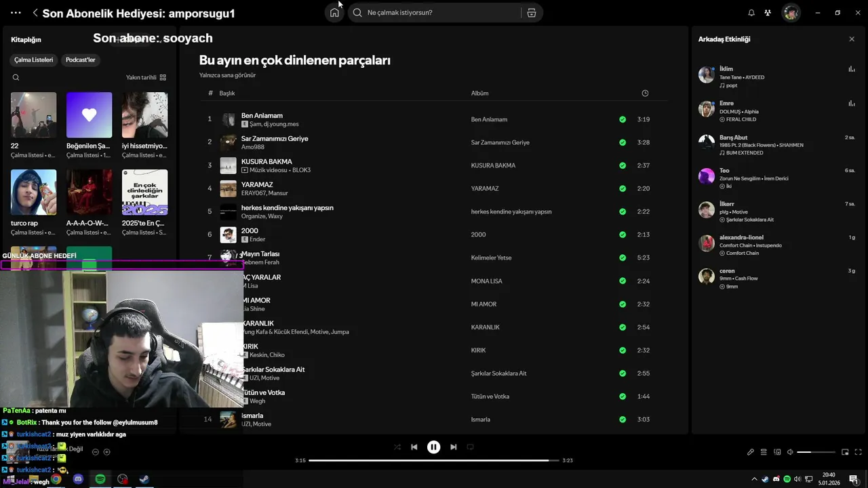Toggle liked checkmark for Sar Zamanımızı Geriye
Screen dimensions: 868x488
pyautogui.click(x=623, y=142)
